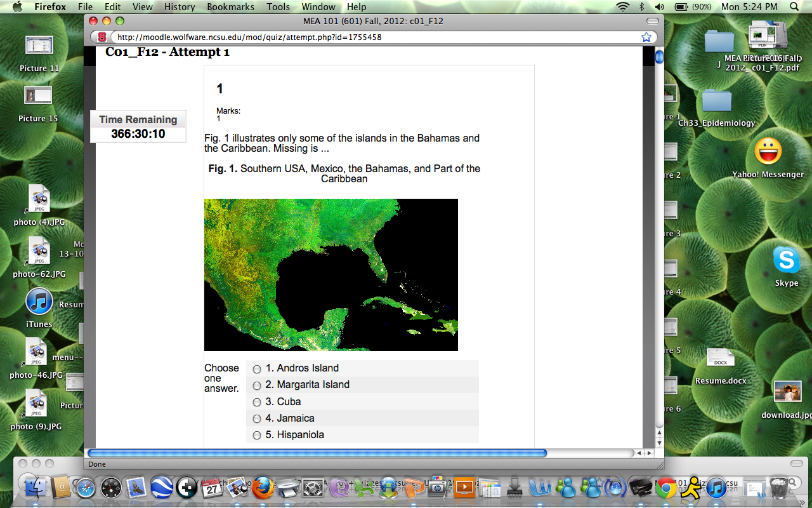Select answer 4. Jamaica
This screenshot has width=812, height=508.
[257, 418]
